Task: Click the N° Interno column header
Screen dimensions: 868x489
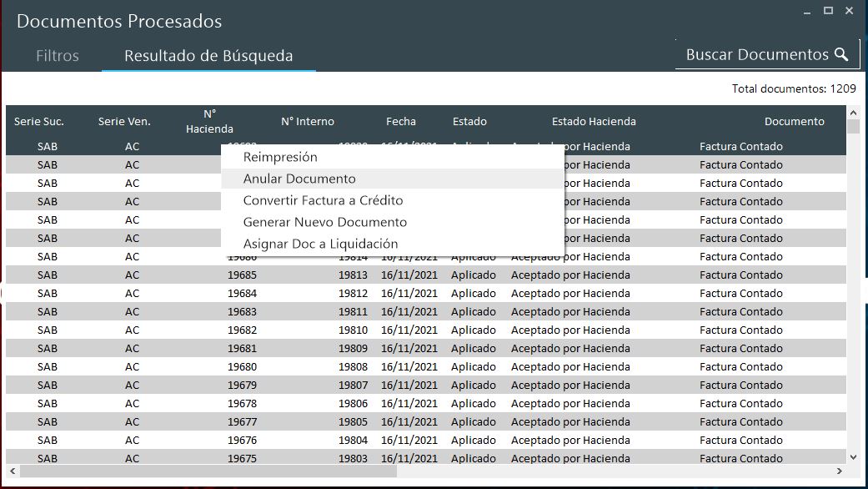Action: point(307,121)
